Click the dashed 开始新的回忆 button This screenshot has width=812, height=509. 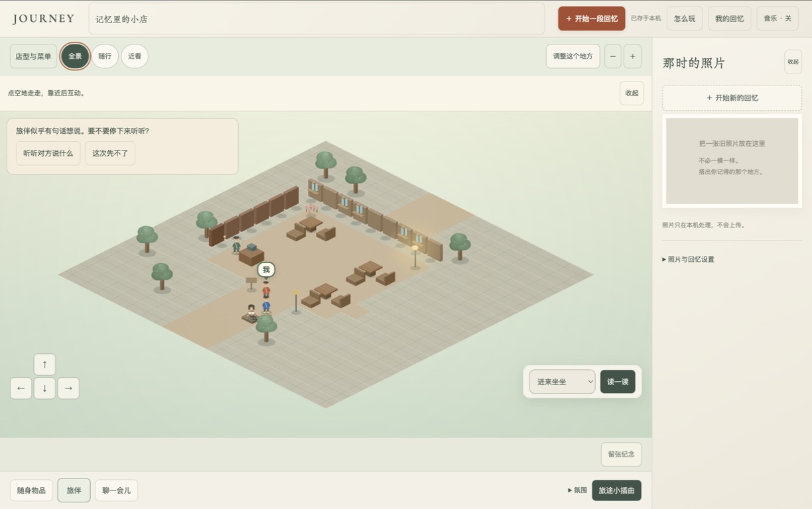coord(732,97)
